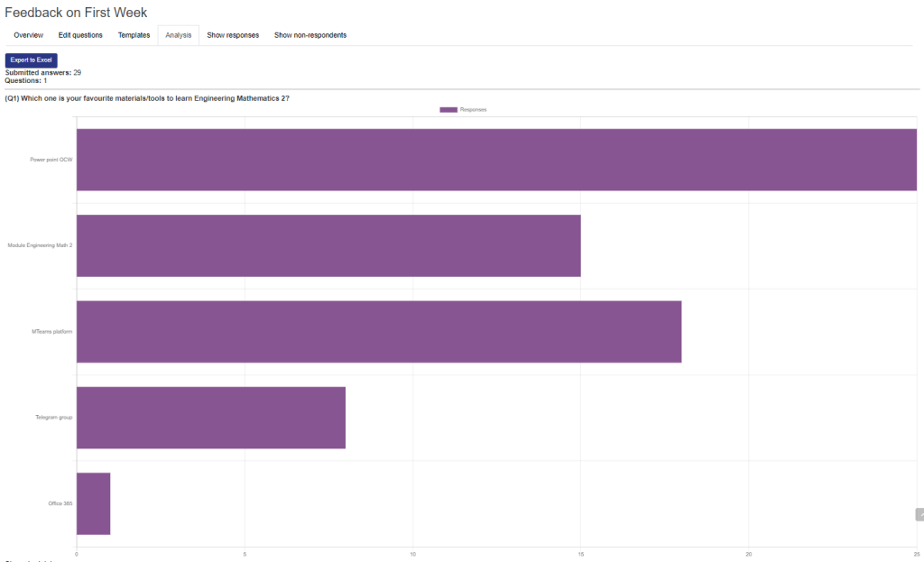Image resolution: width=924 pixels, height=562 pixels.
Task: Open the Overview tab
Action: [29, 35]
